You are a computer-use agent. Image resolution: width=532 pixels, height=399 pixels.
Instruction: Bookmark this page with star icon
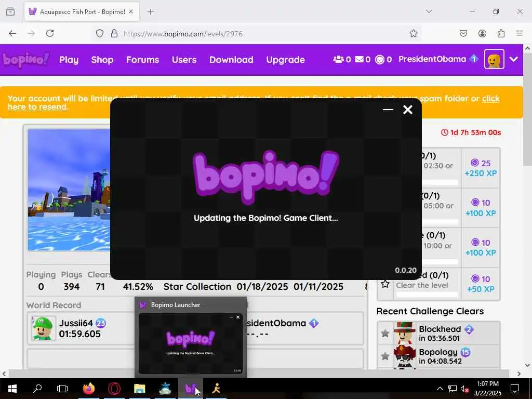click(413, 33)
